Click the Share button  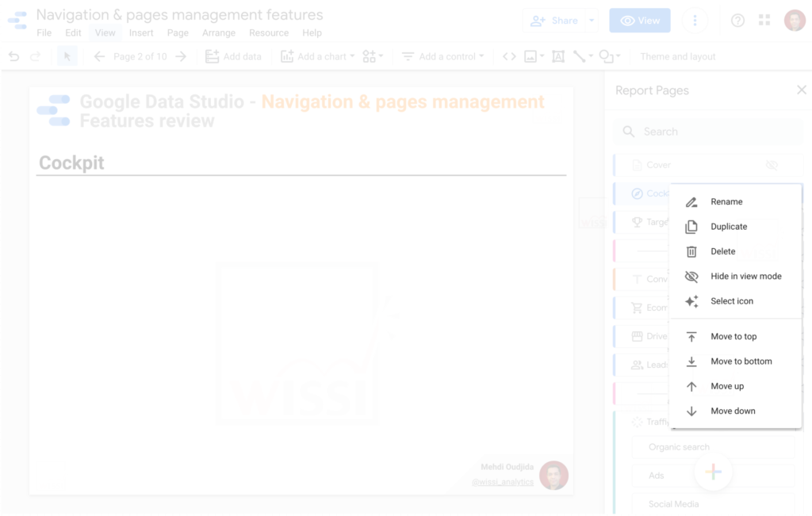pos(553,21)
